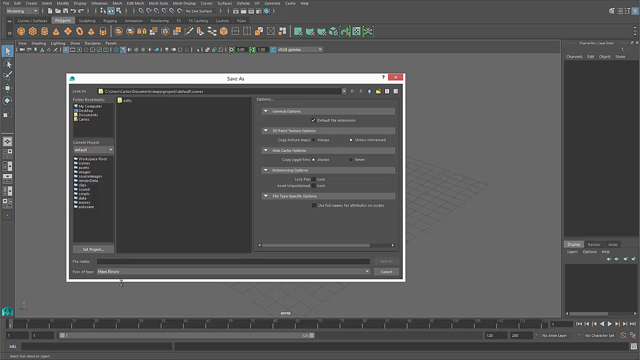The width and height of the screenshot is (640, 360).
Task: Select the polygon pyramid shelf icon
Action: pos(91,31)
